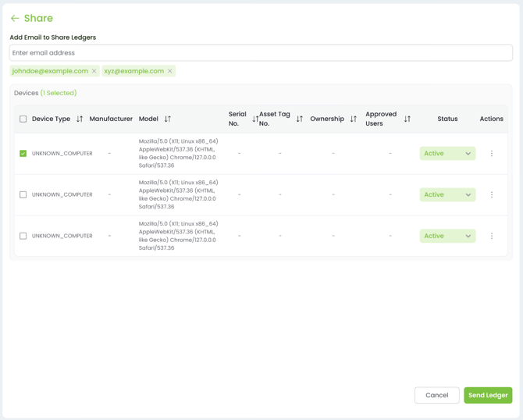Viewport: 523px width, 420px height.
Task: Remove johndoe@example.com email chip
Action: [x=94, y=71]
